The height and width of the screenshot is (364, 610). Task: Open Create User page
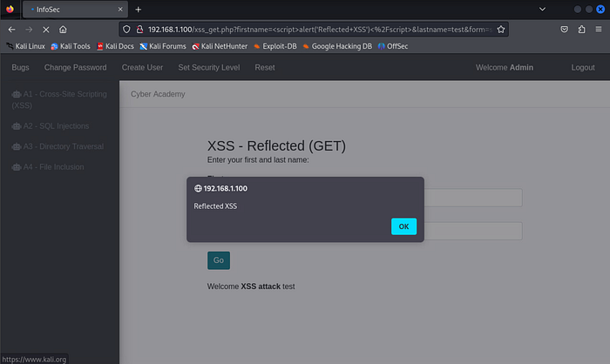(142, 68)
